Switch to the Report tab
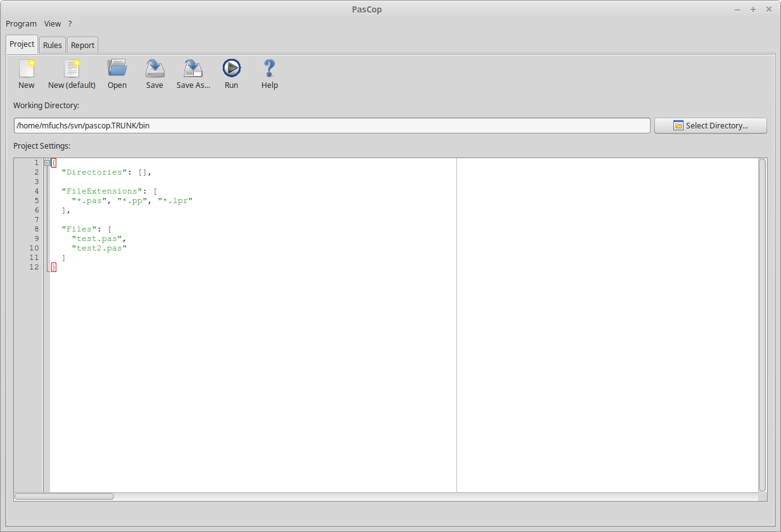The height and width of the screenshot is (532, 781). point(83,45)
